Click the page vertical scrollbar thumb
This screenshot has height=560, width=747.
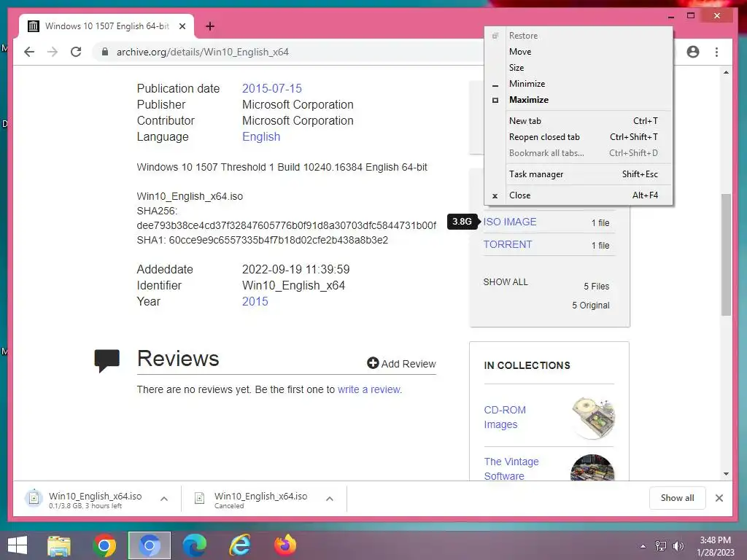point(726,254)
